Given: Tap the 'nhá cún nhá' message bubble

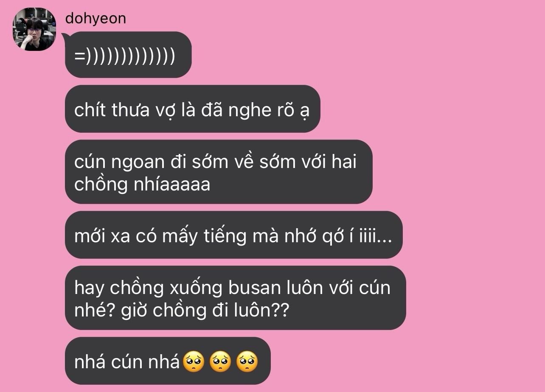Looking at the screenshot, I should tap(168, 361).
